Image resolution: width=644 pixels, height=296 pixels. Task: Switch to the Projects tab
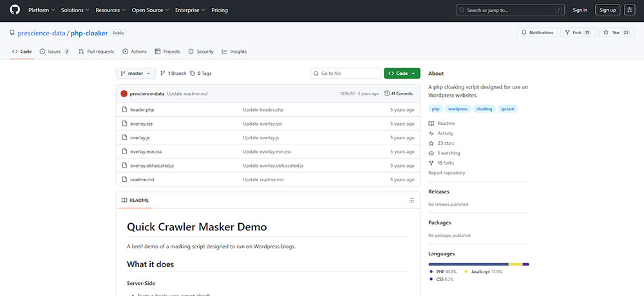pos(167,52)
